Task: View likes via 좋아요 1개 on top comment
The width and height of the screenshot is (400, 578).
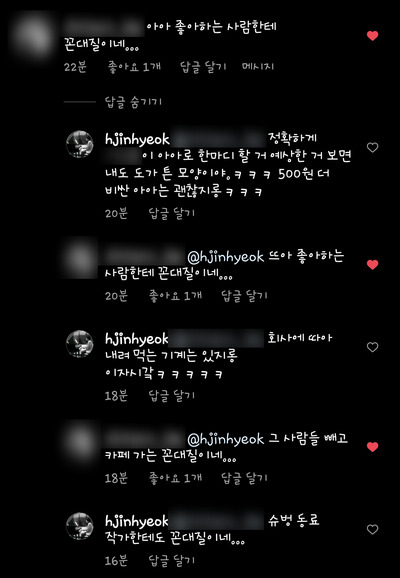Action: click(x=134, y=67)
